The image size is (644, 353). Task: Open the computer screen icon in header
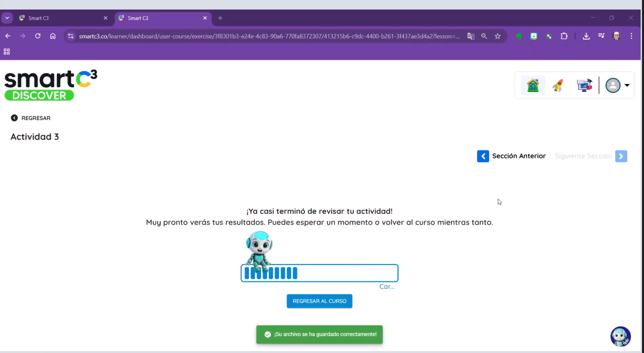[584, 85]
